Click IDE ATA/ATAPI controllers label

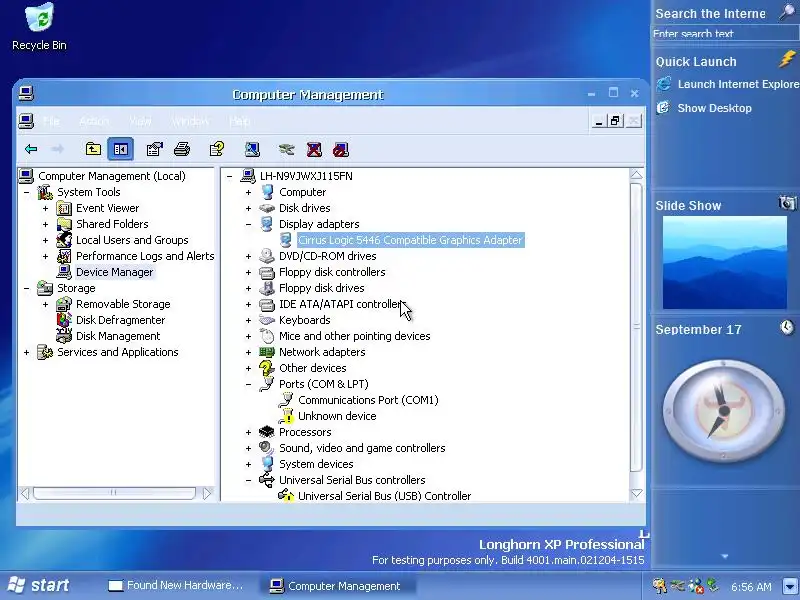point(340,304)
